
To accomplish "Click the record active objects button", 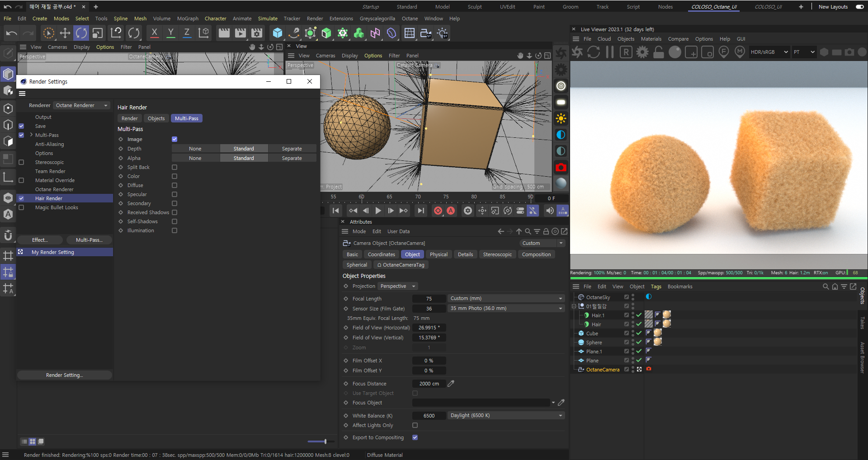I will click(x=438, y=211).
